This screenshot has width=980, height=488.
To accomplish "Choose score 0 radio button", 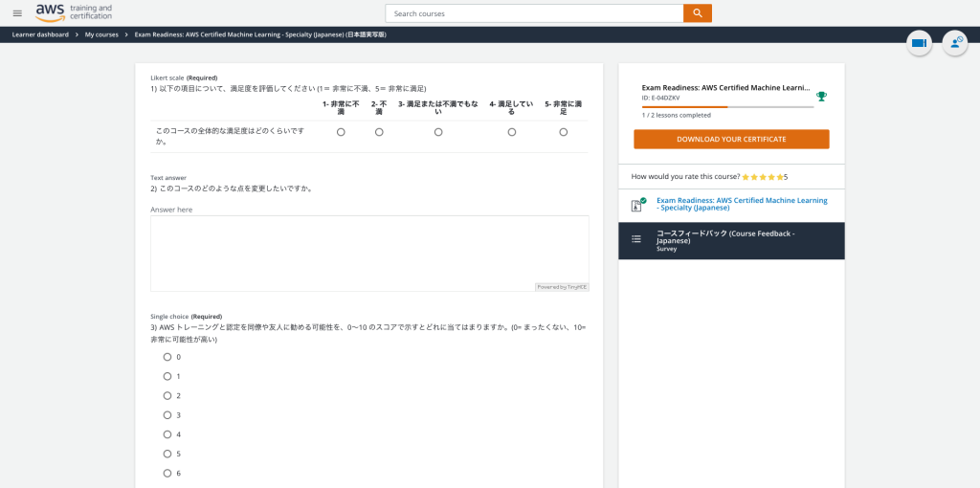I will pyautogui.click(x=167, y=357).
